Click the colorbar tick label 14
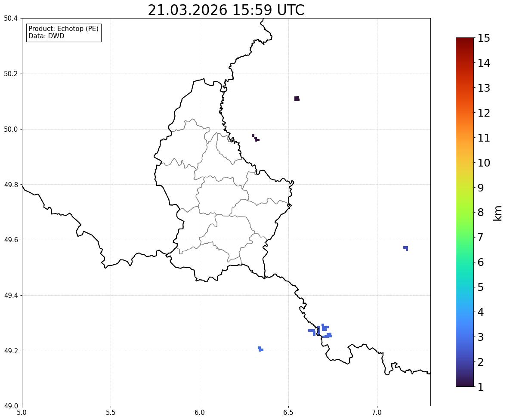 tap(484, 63)
